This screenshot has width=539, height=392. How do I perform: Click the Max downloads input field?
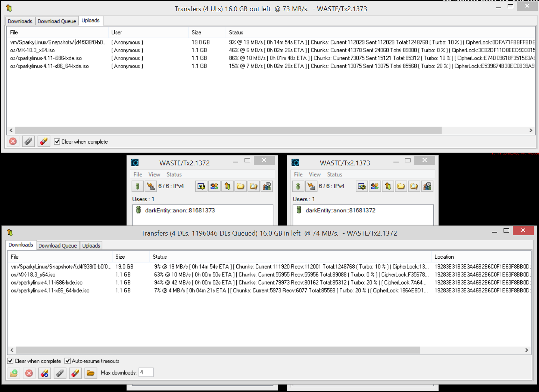[146, 372]
